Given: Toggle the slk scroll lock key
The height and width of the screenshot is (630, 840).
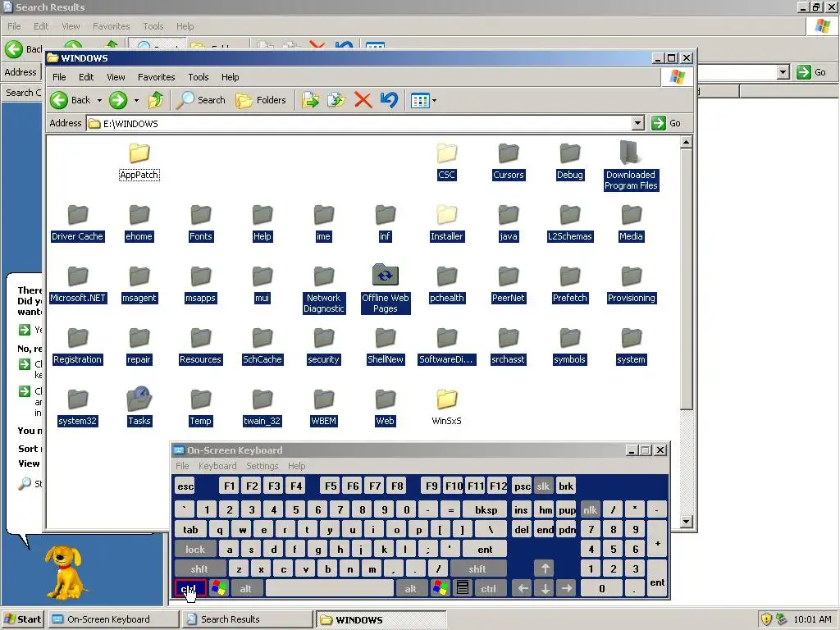Looking at the screenshot, I should 543,486.
